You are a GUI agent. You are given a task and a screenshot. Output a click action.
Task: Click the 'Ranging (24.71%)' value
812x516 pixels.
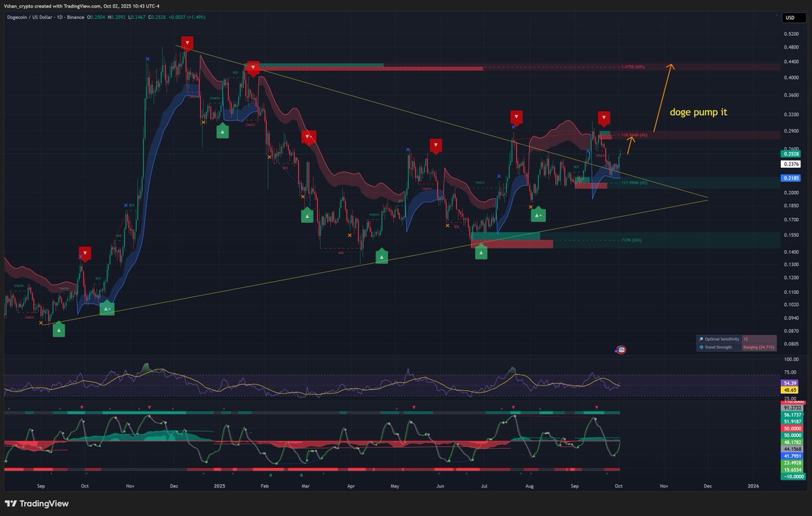(758, 347)
